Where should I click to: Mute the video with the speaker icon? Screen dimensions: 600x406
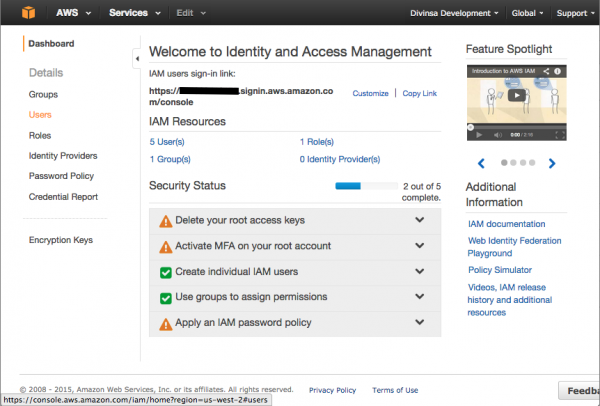pos(497,135)
